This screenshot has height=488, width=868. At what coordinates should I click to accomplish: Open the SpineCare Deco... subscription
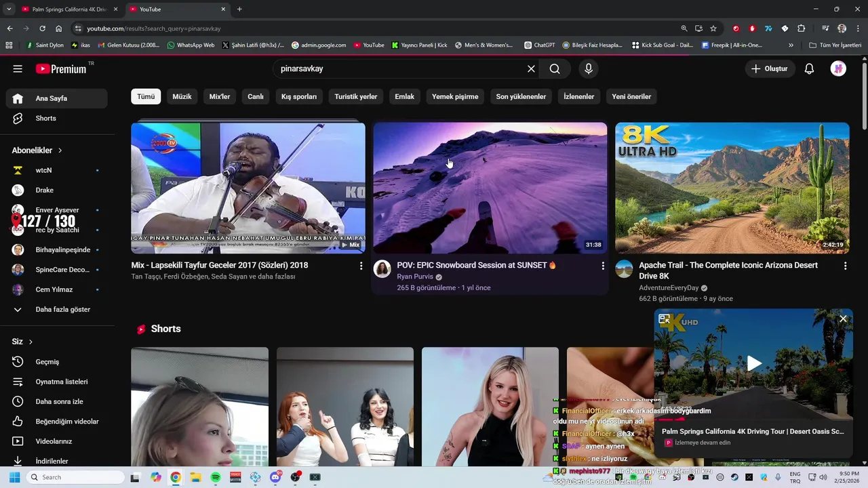click(x=57, y=270)
